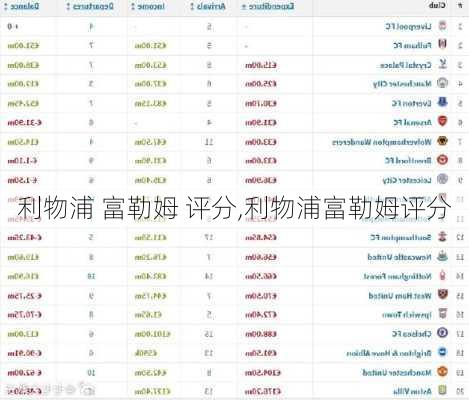The width and height of the screenshot is (469, 400).
Task: Select Brentford balance value €-1.10m
Action: [22, 161]
